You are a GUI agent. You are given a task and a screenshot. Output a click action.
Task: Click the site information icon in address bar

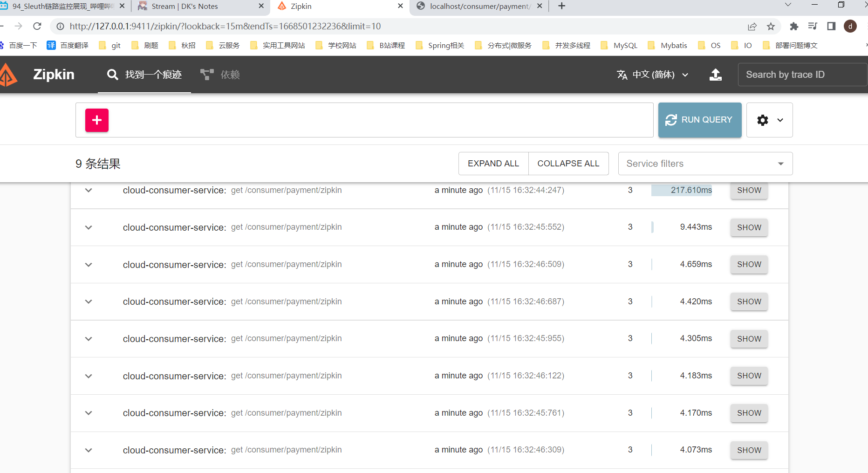[61, 27]
